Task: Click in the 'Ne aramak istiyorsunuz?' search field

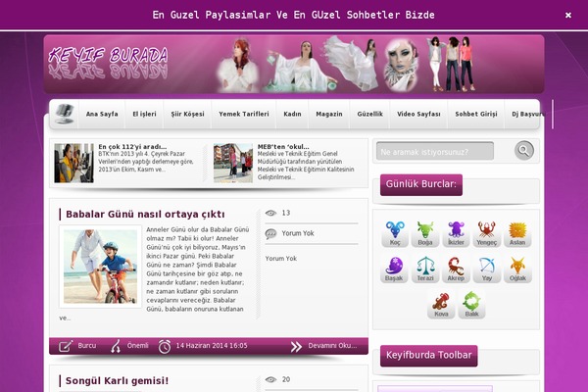Action: 435,151
